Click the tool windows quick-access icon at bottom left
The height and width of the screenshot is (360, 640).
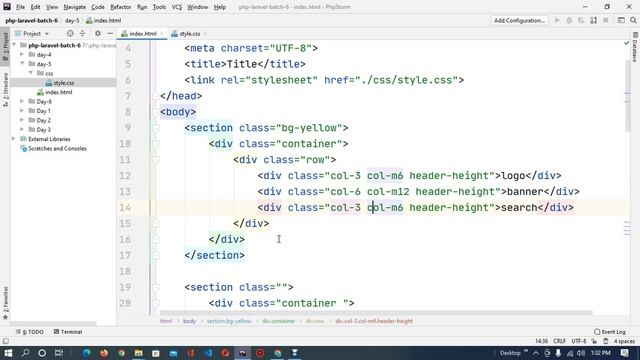click(x=5, y=341)
